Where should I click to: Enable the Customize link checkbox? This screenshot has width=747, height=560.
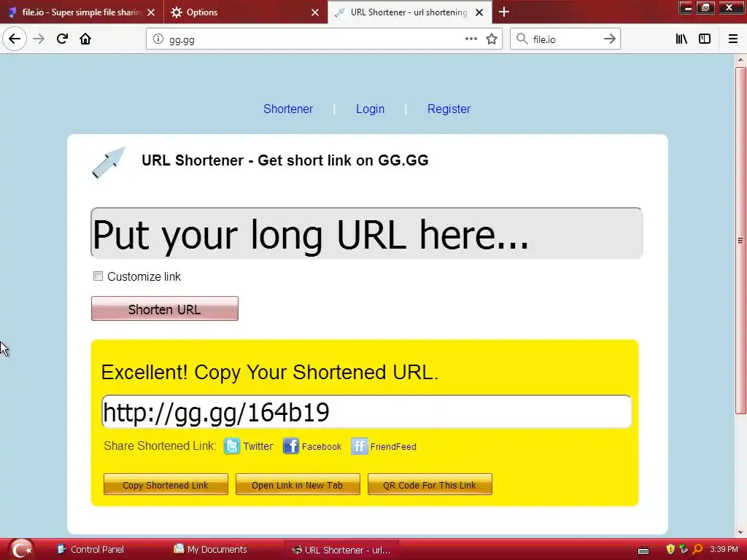coord(98,276)
